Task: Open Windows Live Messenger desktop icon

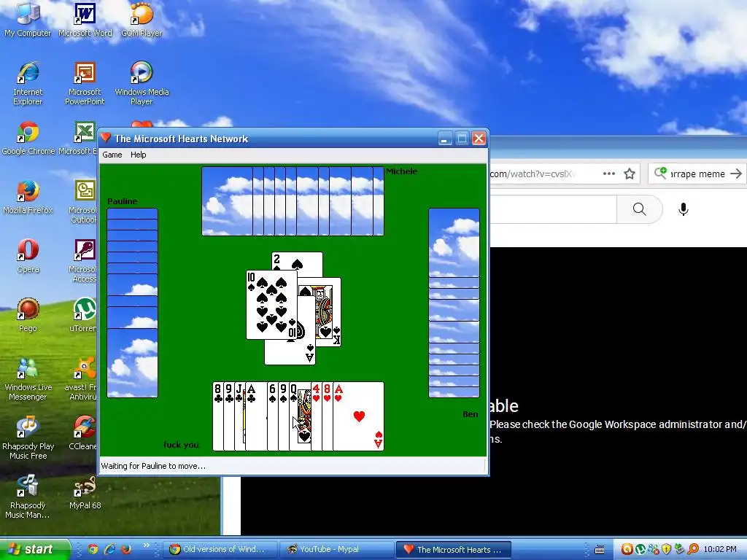Action: click(x=28, y=379)
